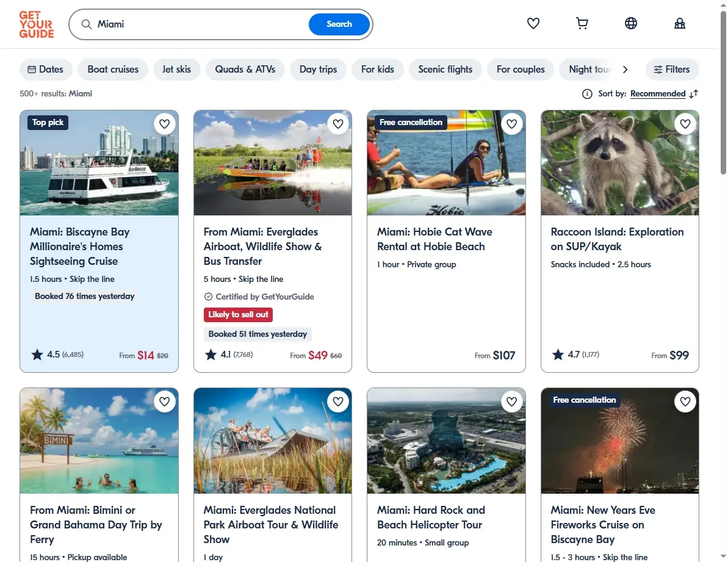Image resolution: width=728 pixels, height=562 pixels.
Task: Click Booked 51 times yesterday label
Action: (x=258, y=334)
